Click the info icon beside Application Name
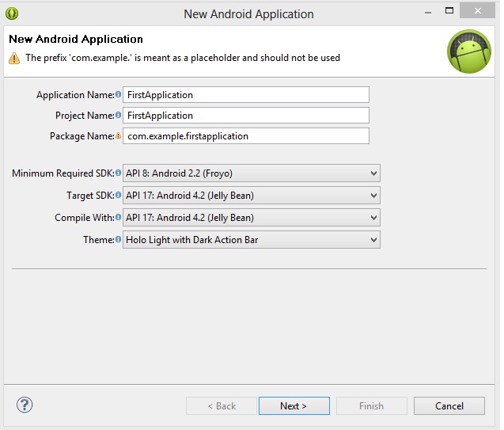Screen dimensions: 504x430 (119, 94)
